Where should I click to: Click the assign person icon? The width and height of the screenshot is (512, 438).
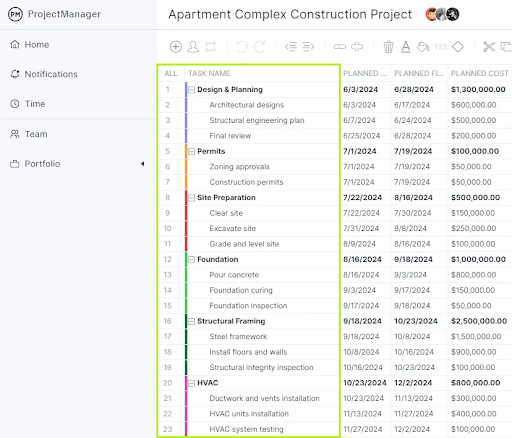tap(193, 47)
